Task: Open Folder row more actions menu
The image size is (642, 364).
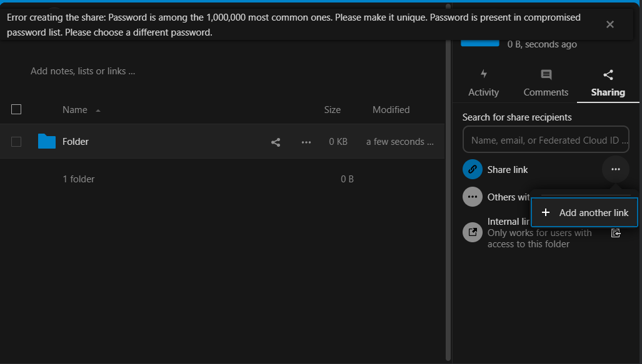Action: [x=306, y=142]
